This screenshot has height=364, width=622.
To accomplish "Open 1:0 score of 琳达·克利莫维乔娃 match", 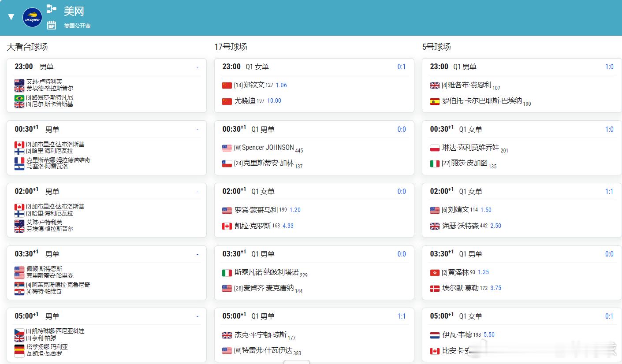I will (609, 130).
